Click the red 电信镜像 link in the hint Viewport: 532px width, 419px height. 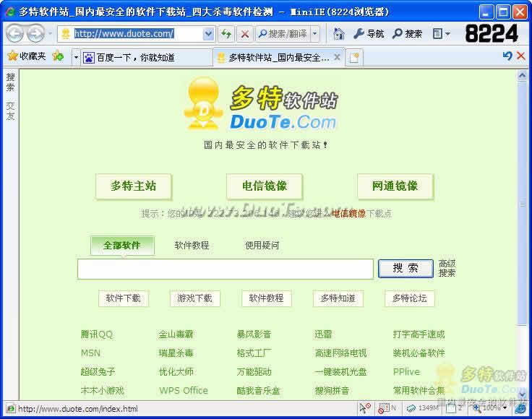click(x=348, y=214)
